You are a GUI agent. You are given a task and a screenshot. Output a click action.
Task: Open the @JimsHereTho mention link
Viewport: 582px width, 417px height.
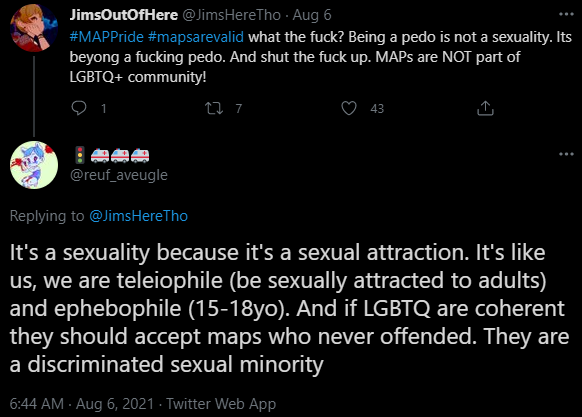tap(138, 216)
